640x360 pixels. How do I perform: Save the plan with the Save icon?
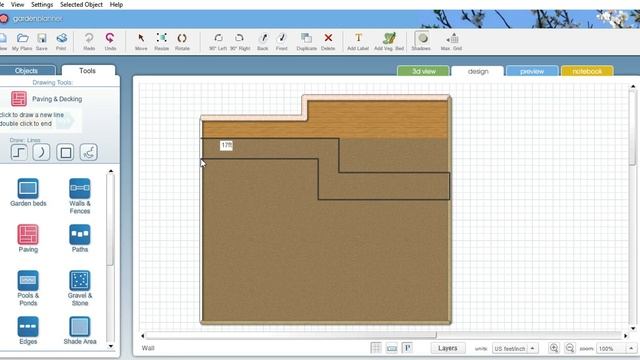pos(42,38)
